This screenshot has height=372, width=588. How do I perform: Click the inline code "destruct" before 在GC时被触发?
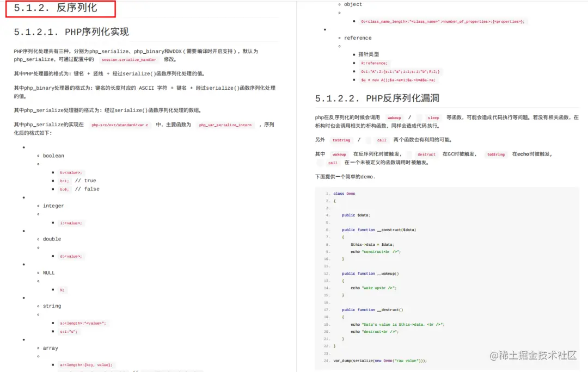426,154
